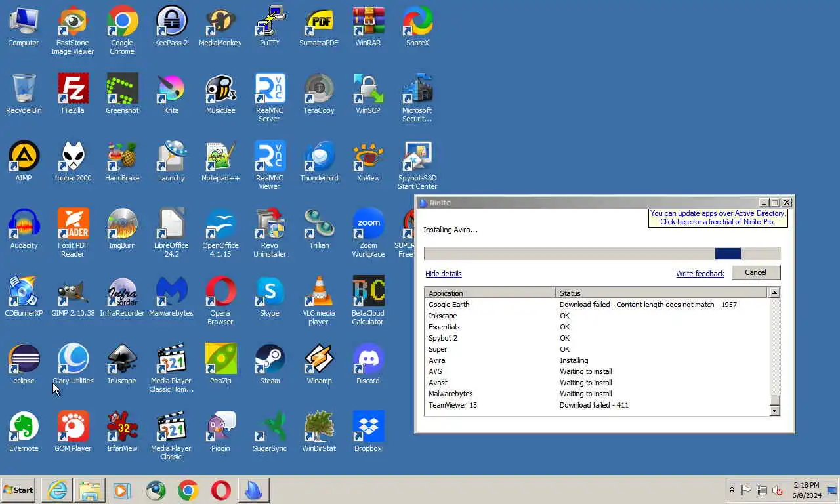Click the details list scroll up arrow

point(774,293)
